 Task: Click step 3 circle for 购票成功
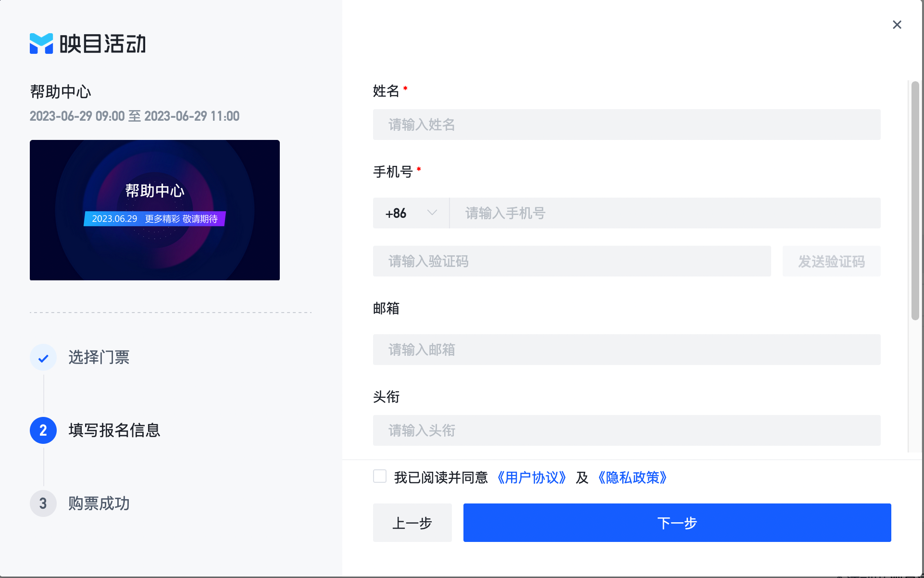[x=43, y=503]
